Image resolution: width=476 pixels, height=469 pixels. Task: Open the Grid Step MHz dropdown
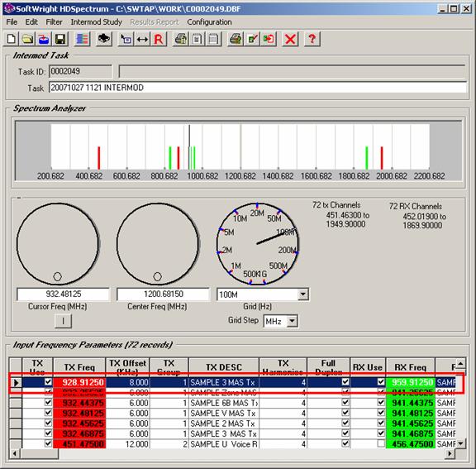(292, 321)
